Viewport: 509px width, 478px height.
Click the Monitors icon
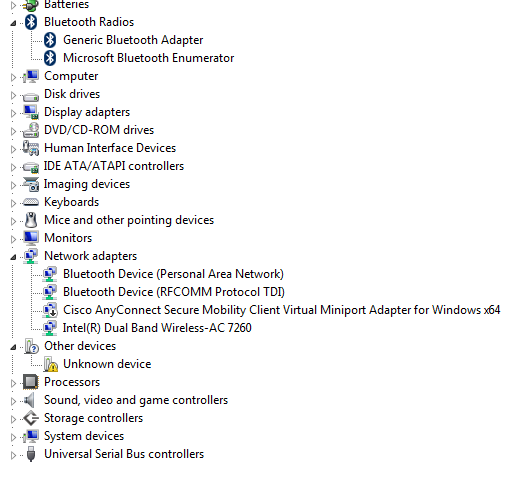[31, 238]
